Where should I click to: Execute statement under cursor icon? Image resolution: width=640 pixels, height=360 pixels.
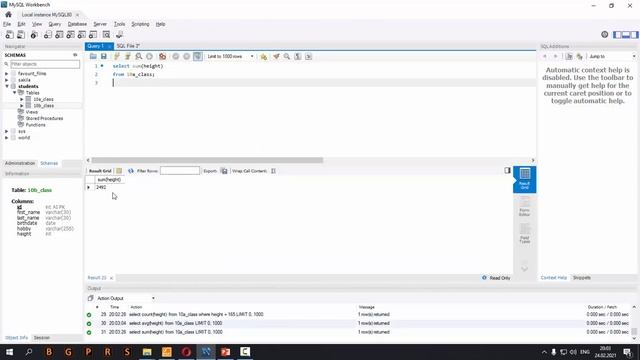[x=128, y=56]
